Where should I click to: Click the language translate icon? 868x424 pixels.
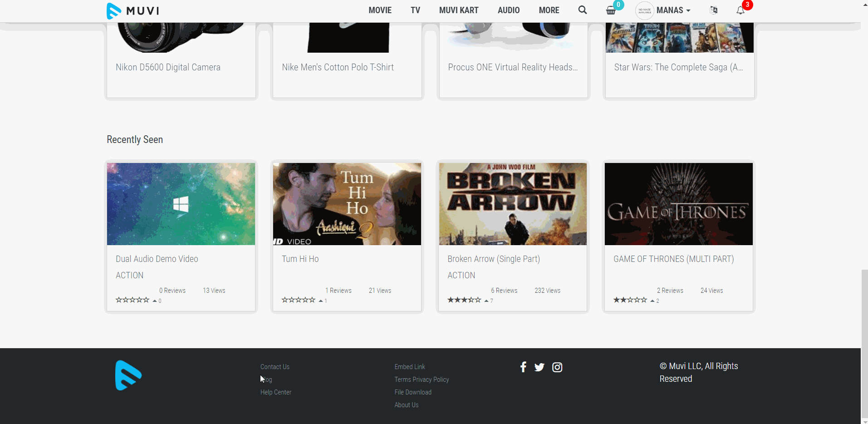713,10
